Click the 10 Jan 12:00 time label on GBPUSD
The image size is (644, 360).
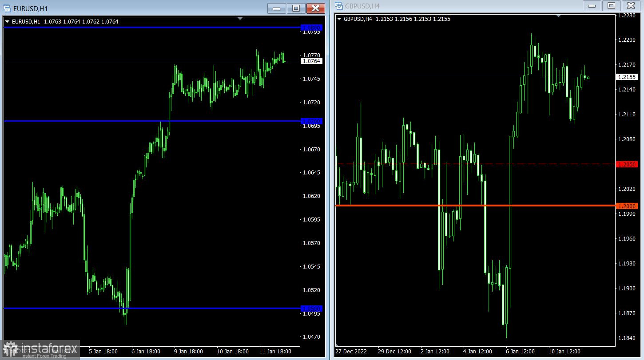[564, 351]
